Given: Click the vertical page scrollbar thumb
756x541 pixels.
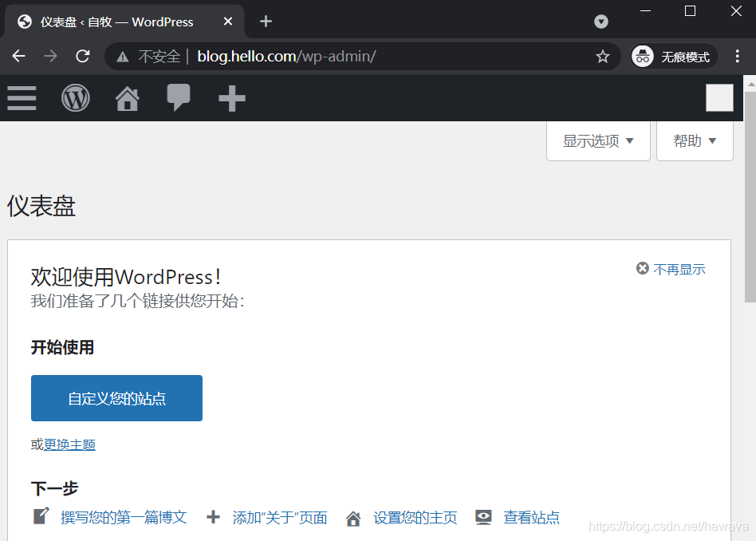Looking at the screenshot, I should (x=750, y=197).
